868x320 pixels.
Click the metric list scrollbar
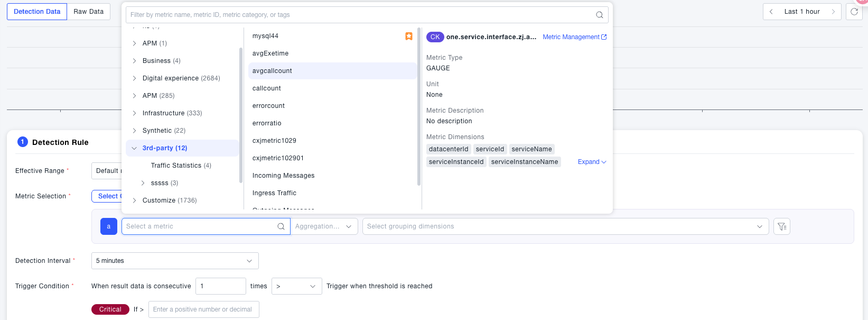pos(419,106)
